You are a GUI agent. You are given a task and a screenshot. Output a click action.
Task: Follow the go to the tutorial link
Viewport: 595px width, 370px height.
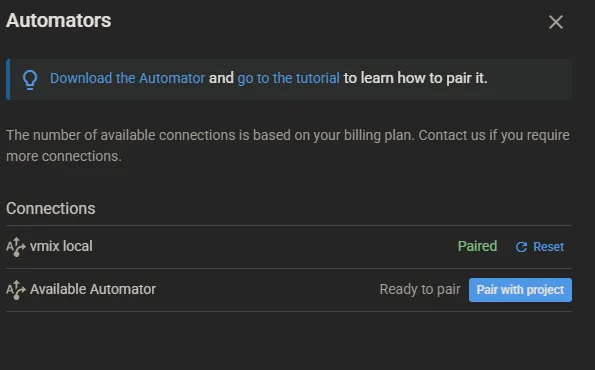288,78
